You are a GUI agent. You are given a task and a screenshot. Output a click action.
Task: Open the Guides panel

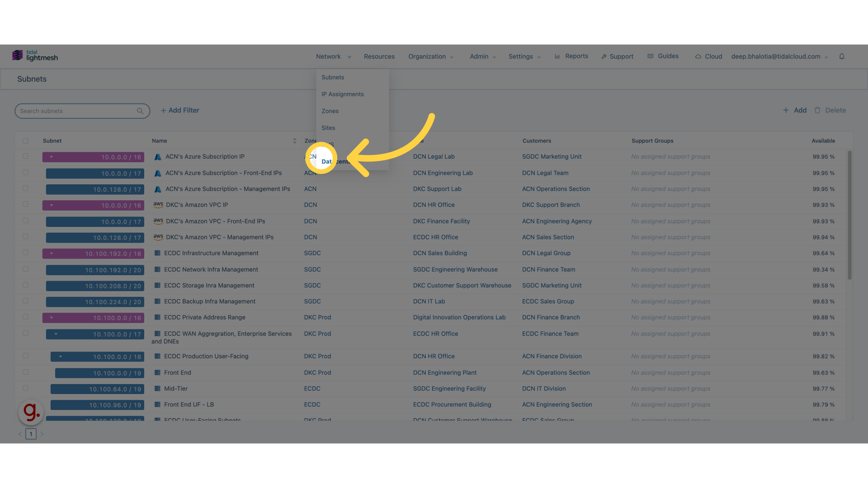(663, 56)
